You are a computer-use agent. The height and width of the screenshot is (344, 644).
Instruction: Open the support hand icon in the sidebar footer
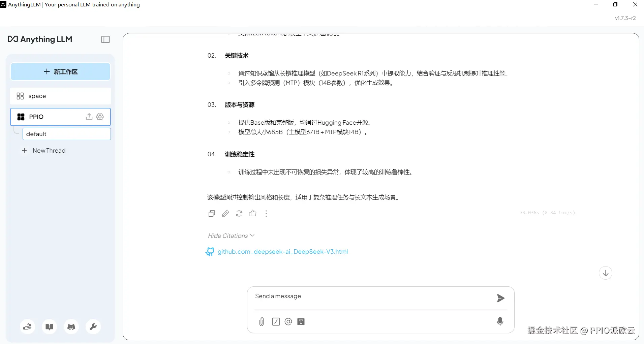click(28, 326)
